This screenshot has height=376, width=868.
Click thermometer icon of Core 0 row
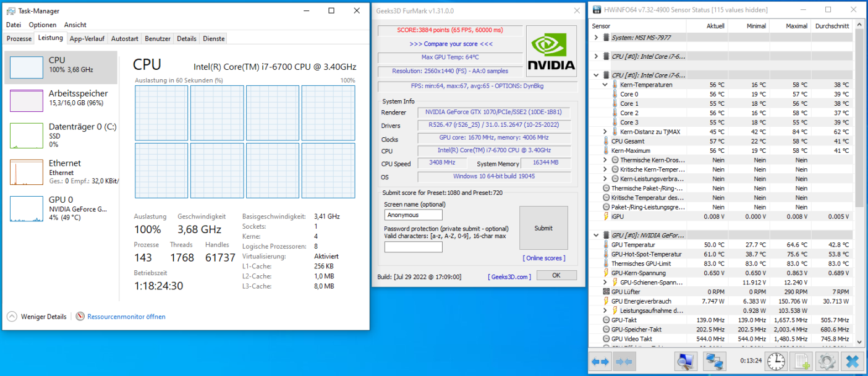[615, 95]
